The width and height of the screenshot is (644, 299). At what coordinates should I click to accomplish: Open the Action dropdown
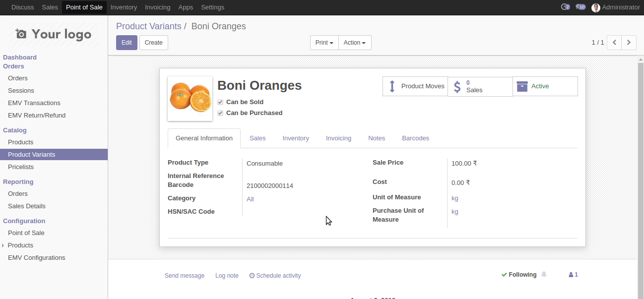point(354,43)
